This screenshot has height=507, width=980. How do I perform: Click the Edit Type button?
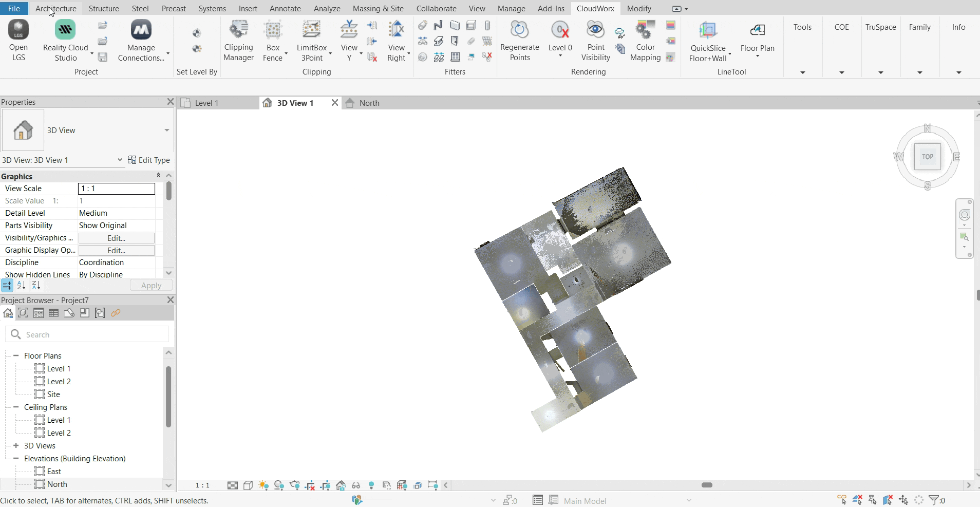[x=149, y=160]
